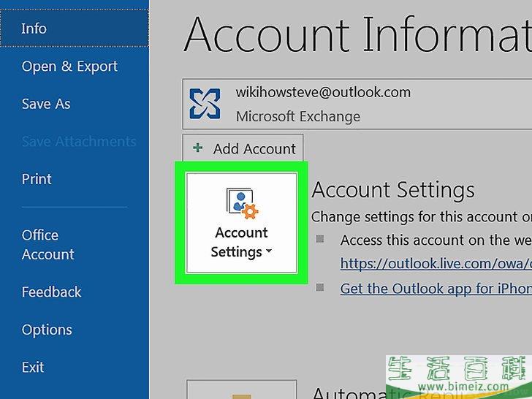Follow the Get the Outlook app link

(x=436, y=289)
